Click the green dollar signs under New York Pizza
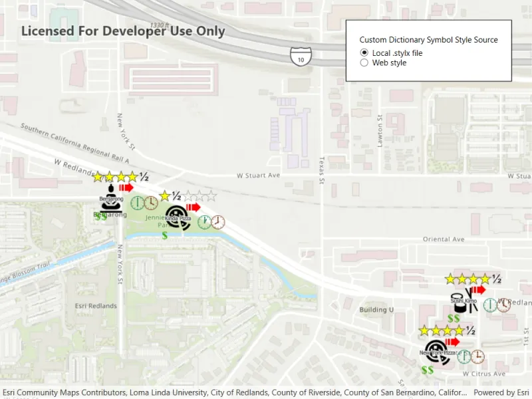 click(x=428, y=370)
